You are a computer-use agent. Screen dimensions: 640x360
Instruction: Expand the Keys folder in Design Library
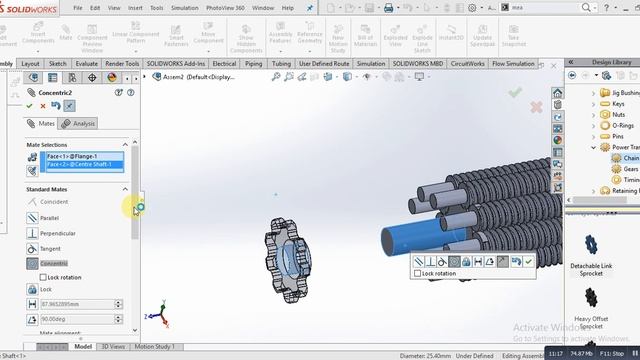(593, 104)
